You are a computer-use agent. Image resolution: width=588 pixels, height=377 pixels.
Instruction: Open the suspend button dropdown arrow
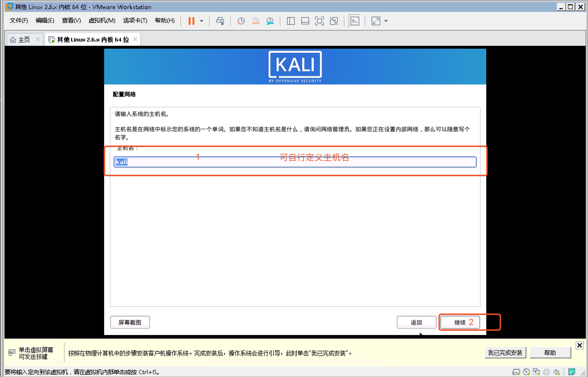201,21
